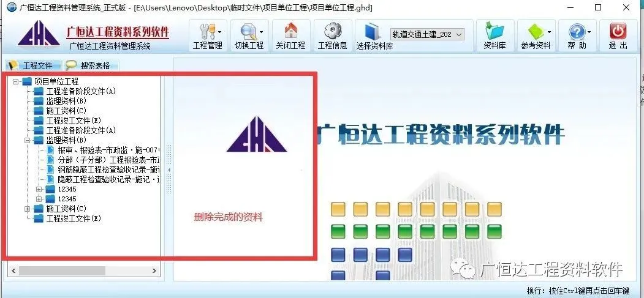Switch to the 工程文件 tab
The image size is (644, 298).
point(32,65)
